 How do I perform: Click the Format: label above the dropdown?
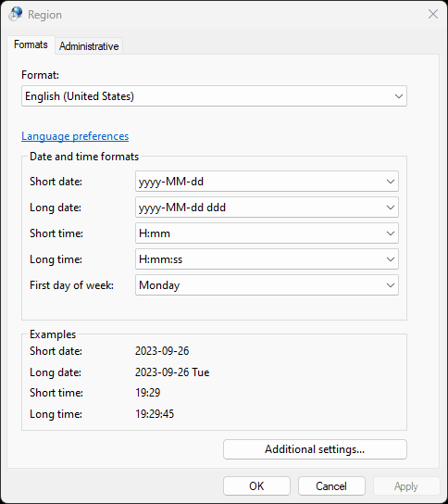tap(40, 75)
